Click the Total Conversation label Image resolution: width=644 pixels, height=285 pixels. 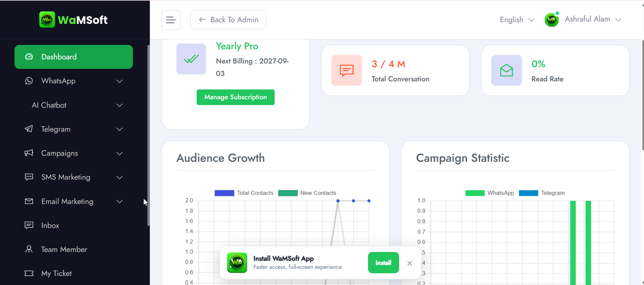400,79
